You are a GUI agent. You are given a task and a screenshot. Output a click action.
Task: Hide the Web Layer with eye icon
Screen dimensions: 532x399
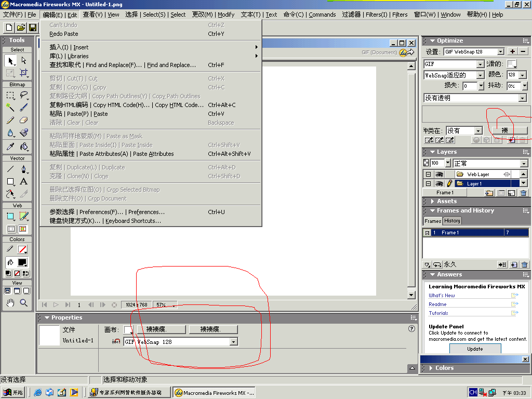439,175
